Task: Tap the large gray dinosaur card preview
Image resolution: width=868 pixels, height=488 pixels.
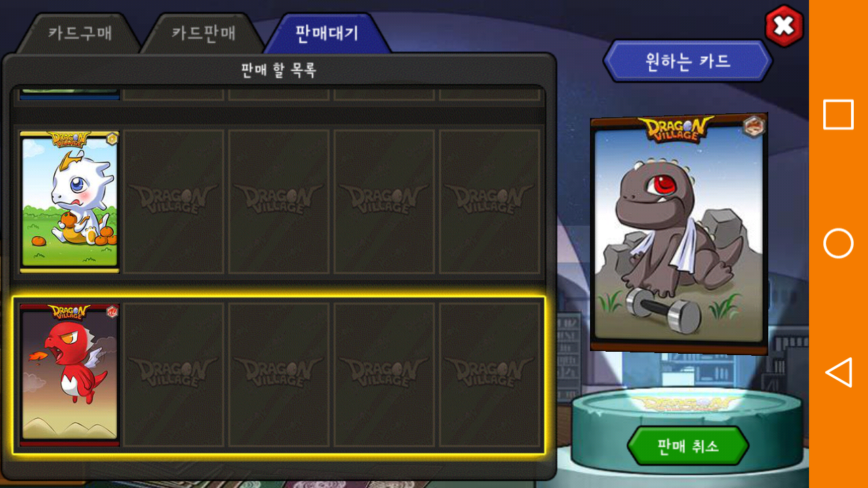Action: (x=679, y=234)
